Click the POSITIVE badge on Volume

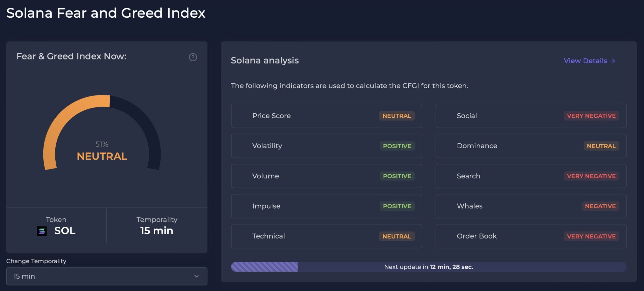click(x=397, y=176)
